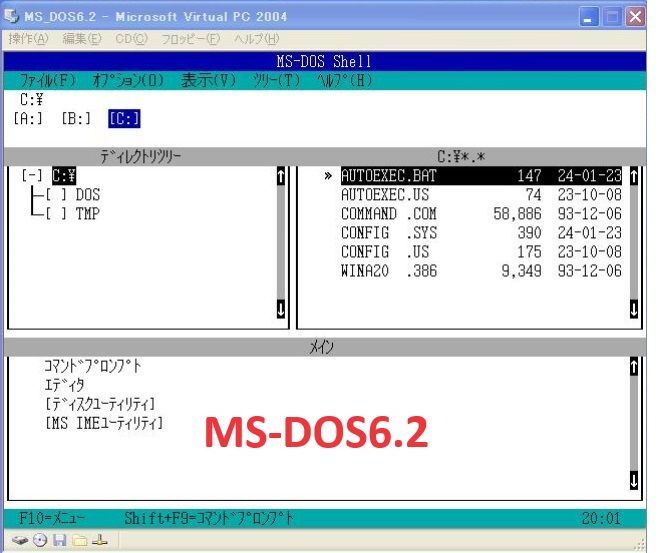
Task: Click size 58,886 of COMMAND.COM
Action: [x=517, y=214]
